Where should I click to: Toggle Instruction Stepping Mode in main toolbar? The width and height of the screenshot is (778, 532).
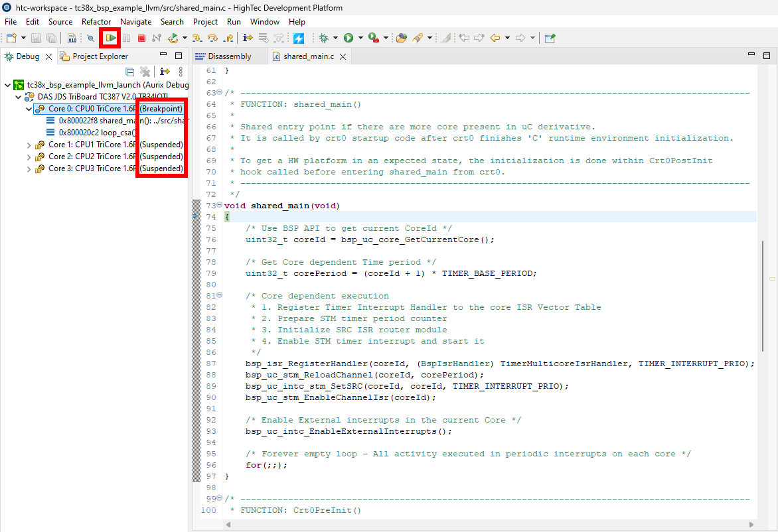click(x=248, y=38)
